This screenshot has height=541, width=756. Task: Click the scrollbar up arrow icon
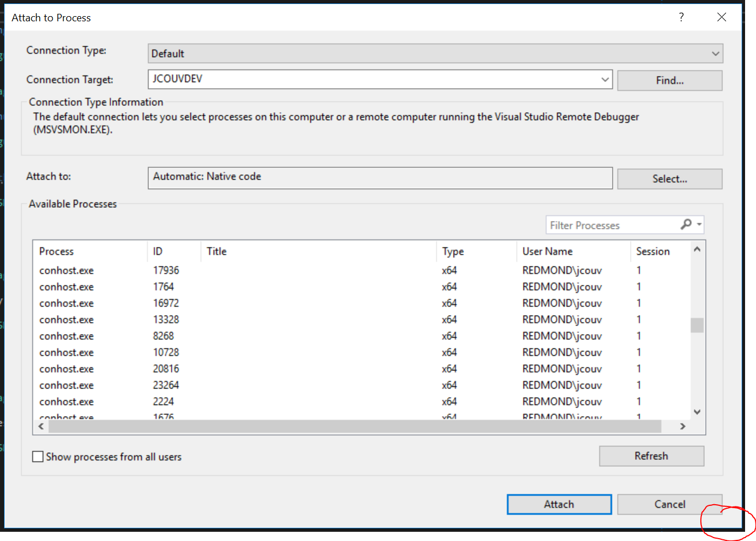coord(697,249)
